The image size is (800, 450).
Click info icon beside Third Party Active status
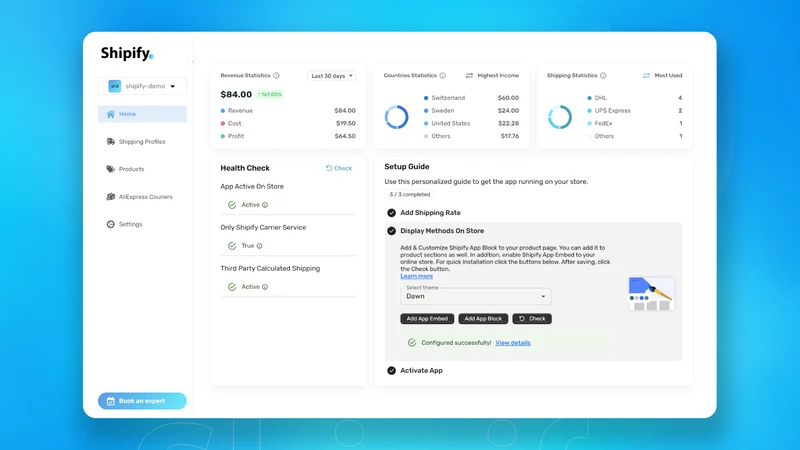pos(265,287)
